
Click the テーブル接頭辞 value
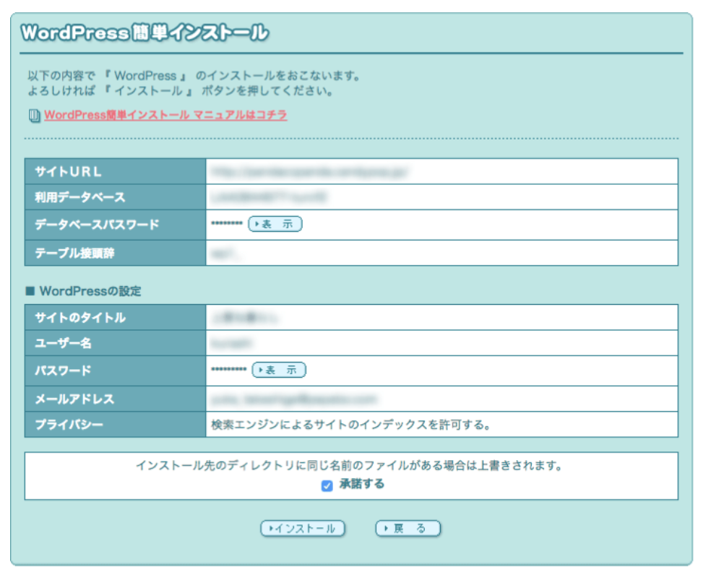(x=224, y=253)
